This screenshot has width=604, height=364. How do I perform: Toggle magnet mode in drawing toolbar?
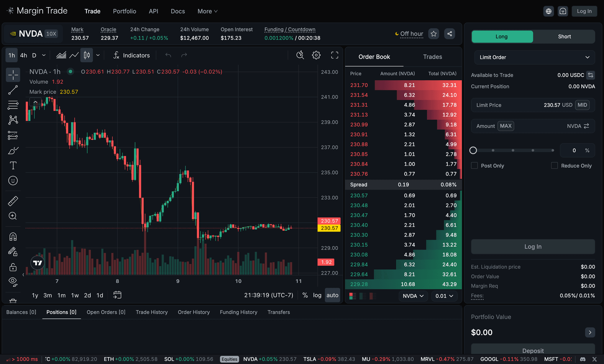(x=13, y=237)
